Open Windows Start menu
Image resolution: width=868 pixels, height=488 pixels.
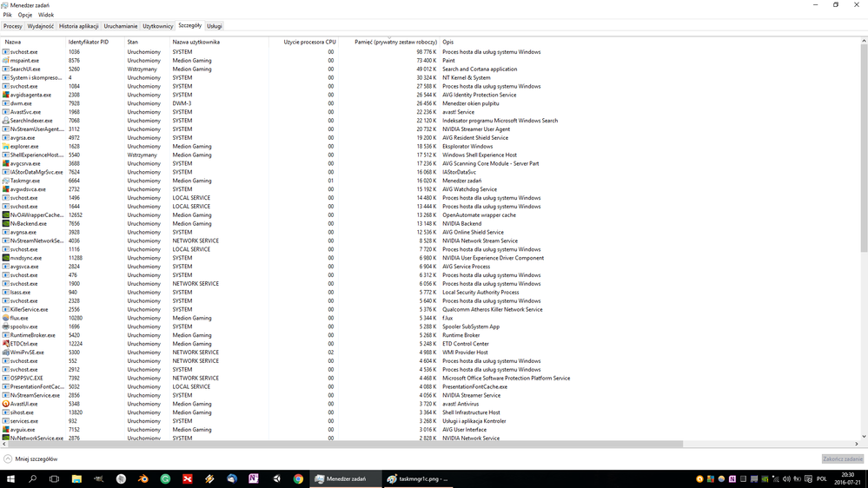[x=11, y=478]
